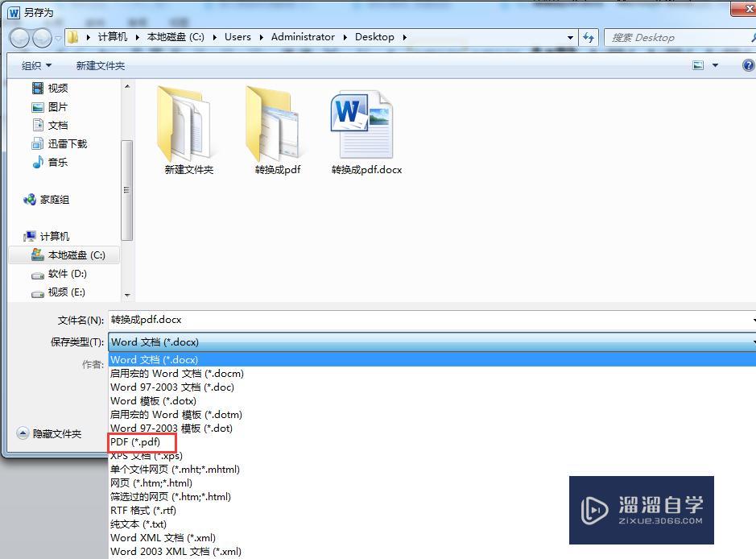This screenshot has height=559, width=756.
Task: Click 隐藏文件夹 button
Action: [49, 433]
